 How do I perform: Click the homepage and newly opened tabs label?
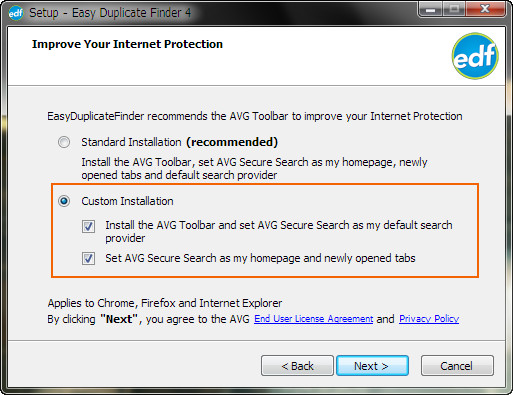click(260, 258)
